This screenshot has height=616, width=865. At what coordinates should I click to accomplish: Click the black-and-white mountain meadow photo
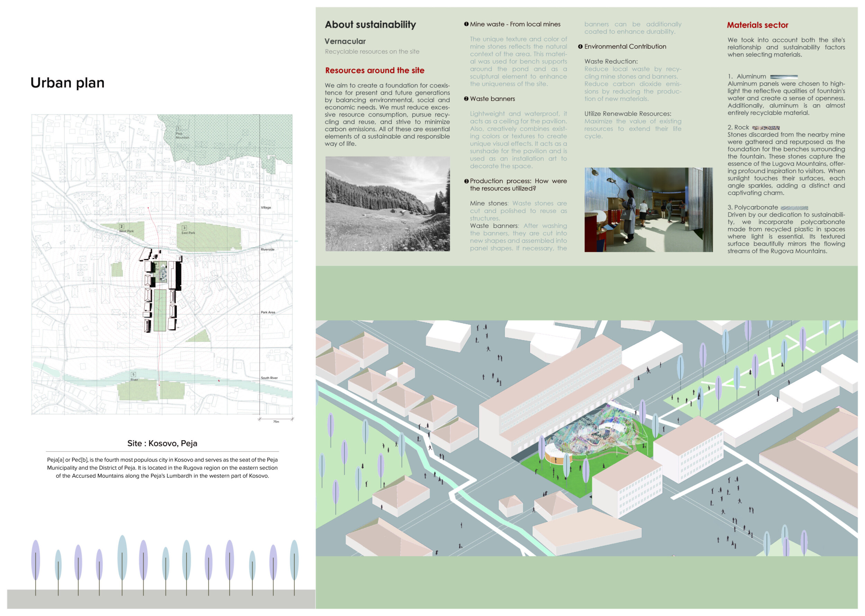[387, 204]
